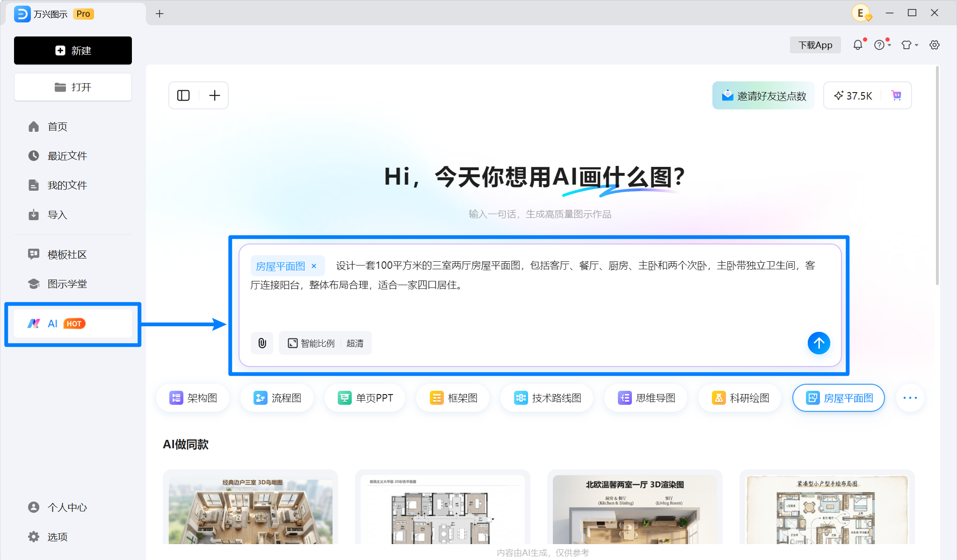This screenshot has height=560, width=957.
Task: Open 图示学堂 in sidebar
Action: click(73, 284)
